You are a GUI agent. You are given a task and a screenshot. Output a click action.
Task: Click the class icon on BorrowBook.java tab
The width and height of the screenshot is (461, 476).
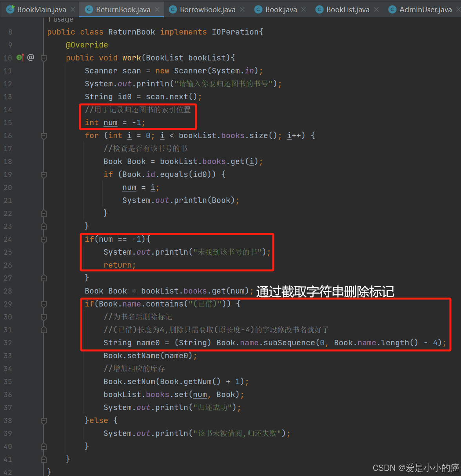click(x=172, y=9)
